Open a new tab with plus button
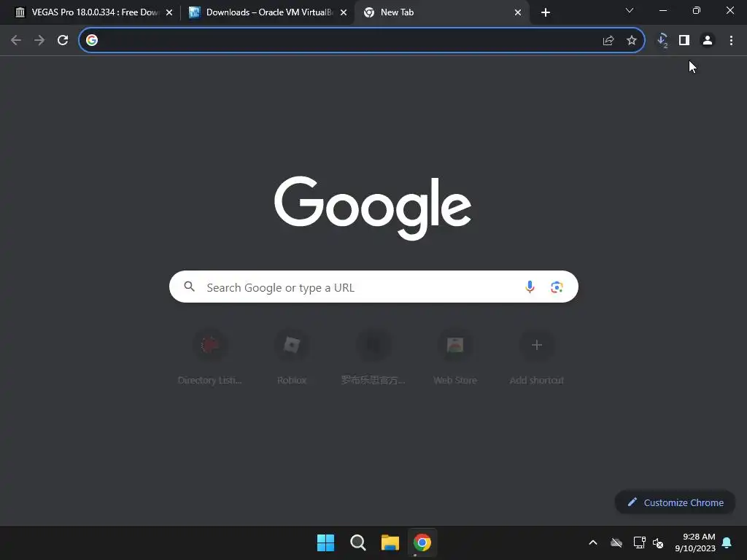Image resolution: width=747 pixels, height=560 pixels. click(546, 12)
